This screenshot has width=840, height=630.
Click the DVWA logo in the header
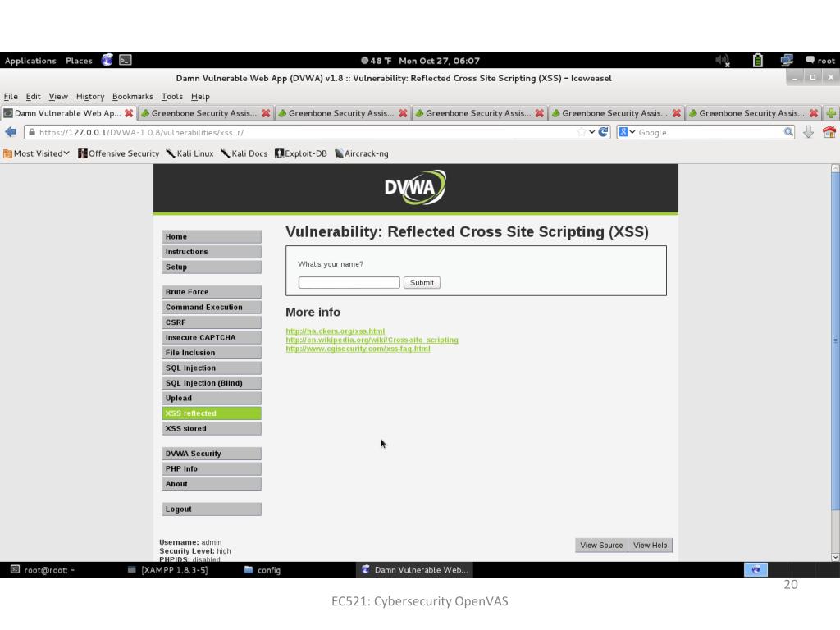tap(415, 188)
